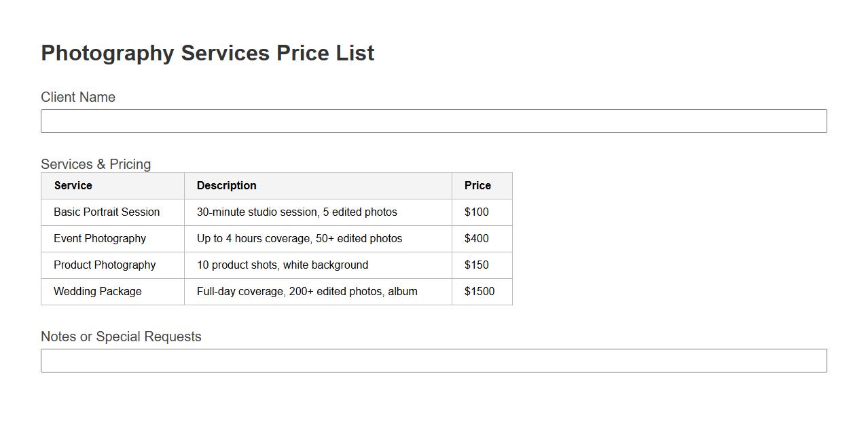Click the 10 product shots description
Viewport: 868px width, 441px height.
(283, 265)
